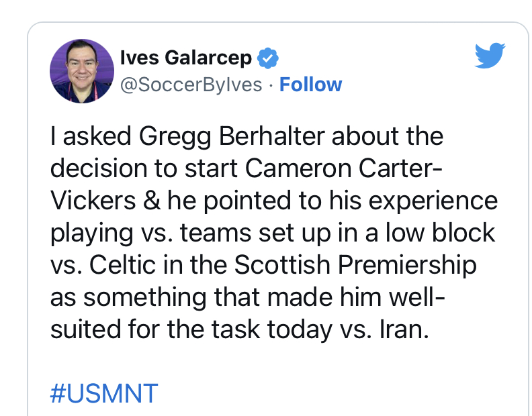
Task: Click the Twitter bird logo
Action: 489,56
